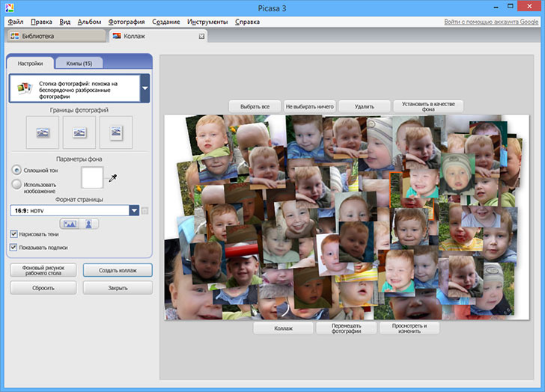The width and height of the screenshot is (545, 392).
Task: Click Установить в качестве фона button
Action: (428, 106)
